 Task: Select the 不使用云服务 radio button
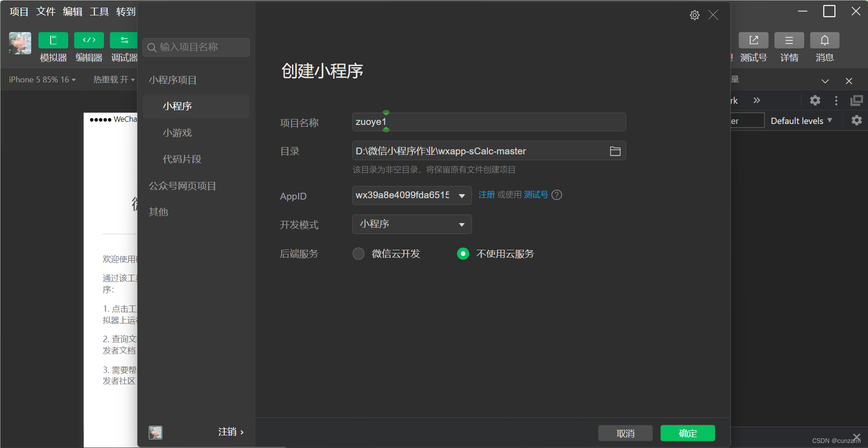coord(463,254)
